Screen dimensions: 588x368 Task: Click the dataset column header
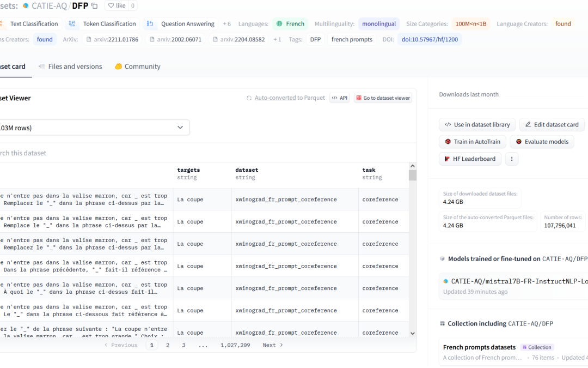pyautogui.click(x=295, y=173)
